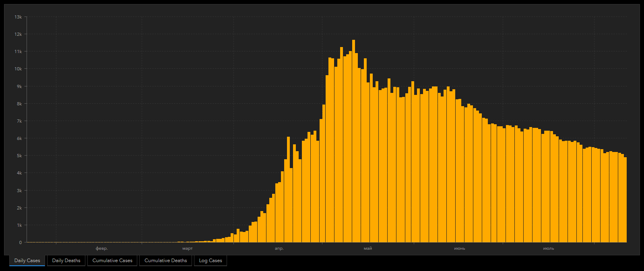Click the 'апр.' x-axis label
Screen dimensions: 644x271
(279, 248)
